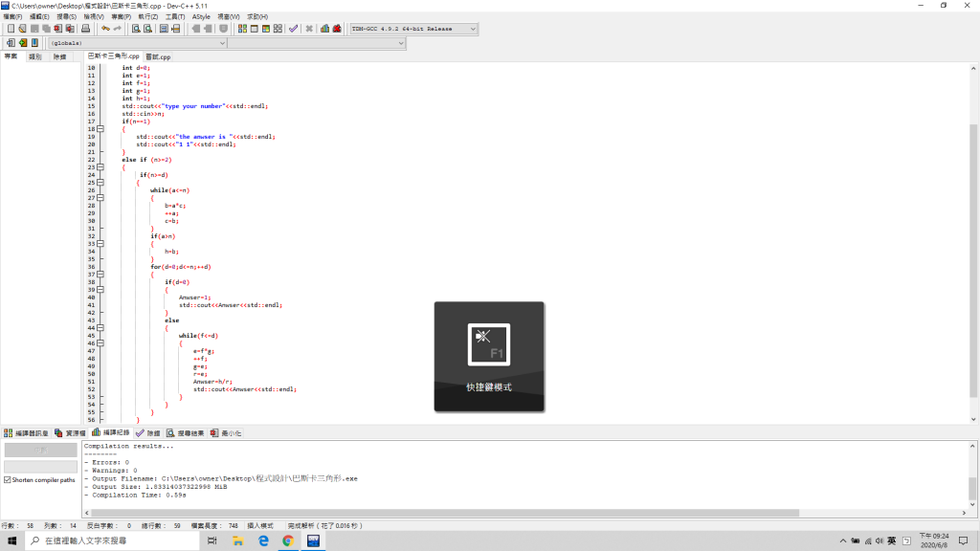Click in the Windows taskbar search box

click(x=113, y=541)
